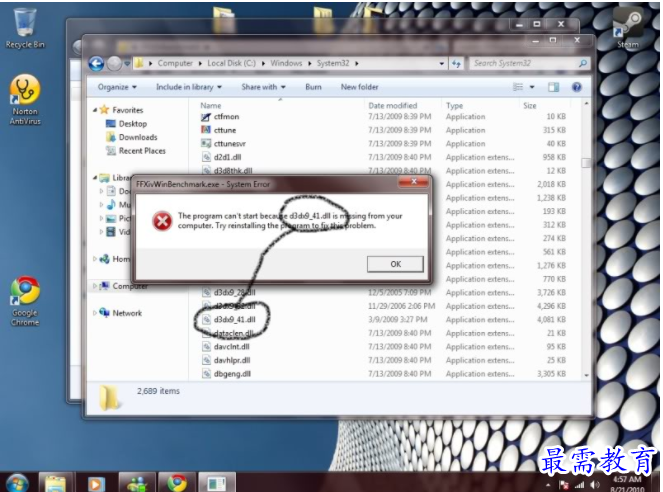Open Explorer help question mark icon
663x492 pixels.
pos(577,87)
